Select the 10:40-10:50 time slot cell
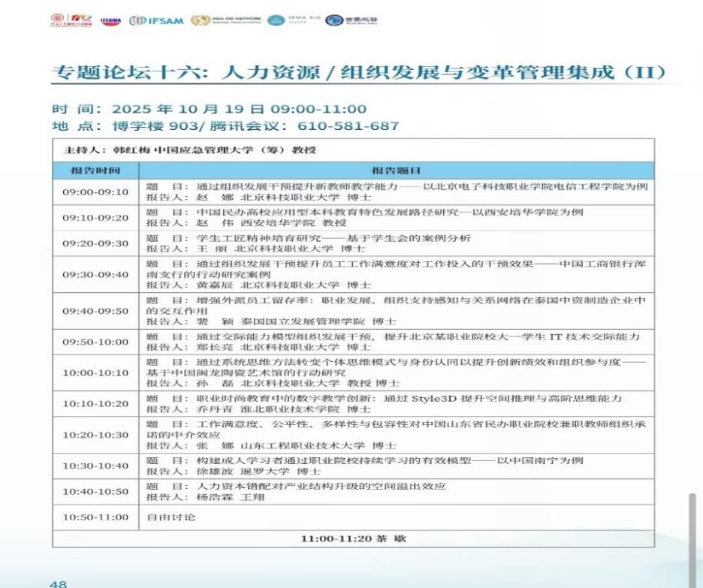 click(95, 491)
